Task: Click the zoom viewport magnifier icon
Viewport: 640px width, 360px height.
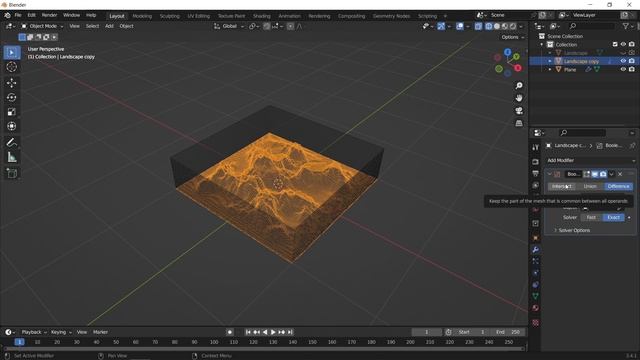Action: (519, 86)
